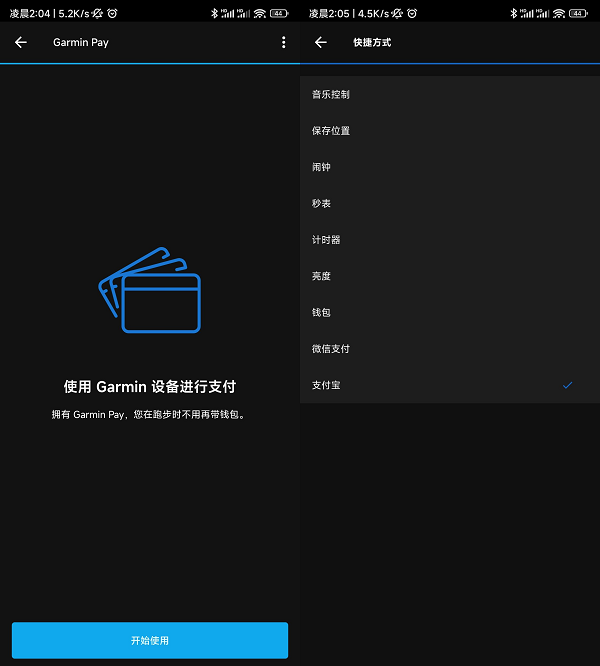Go back from the Garmin Pay screen
Image resolution: width=600 pixels, height=666 pixels.
[x=21, y=42]
